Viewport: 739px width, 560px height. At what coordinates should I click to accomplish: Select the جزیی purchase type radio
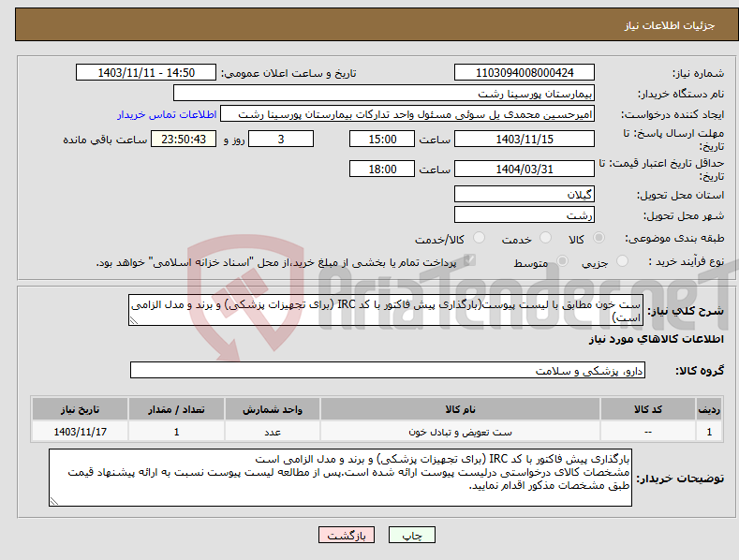(x=622, y=260)
